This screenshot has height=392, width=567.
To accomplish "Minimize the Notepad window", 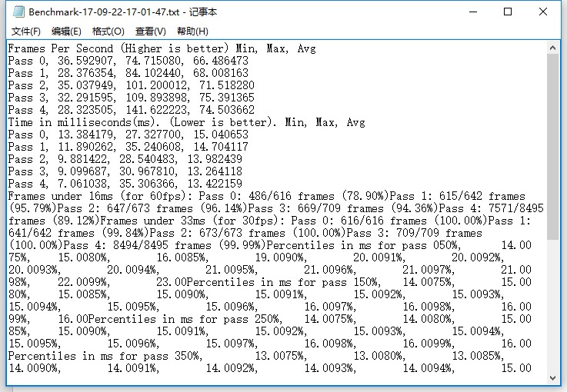I will point(470,12).
